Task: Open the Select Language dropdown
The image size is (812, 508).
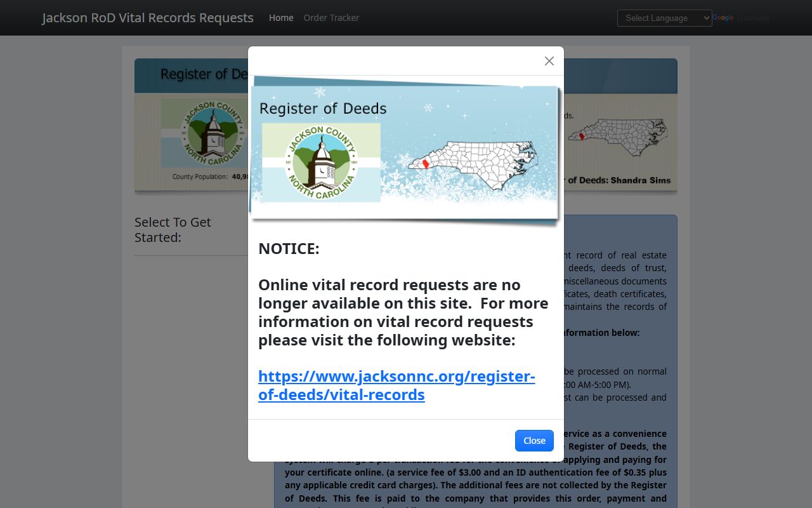Action: coord(665,18)
